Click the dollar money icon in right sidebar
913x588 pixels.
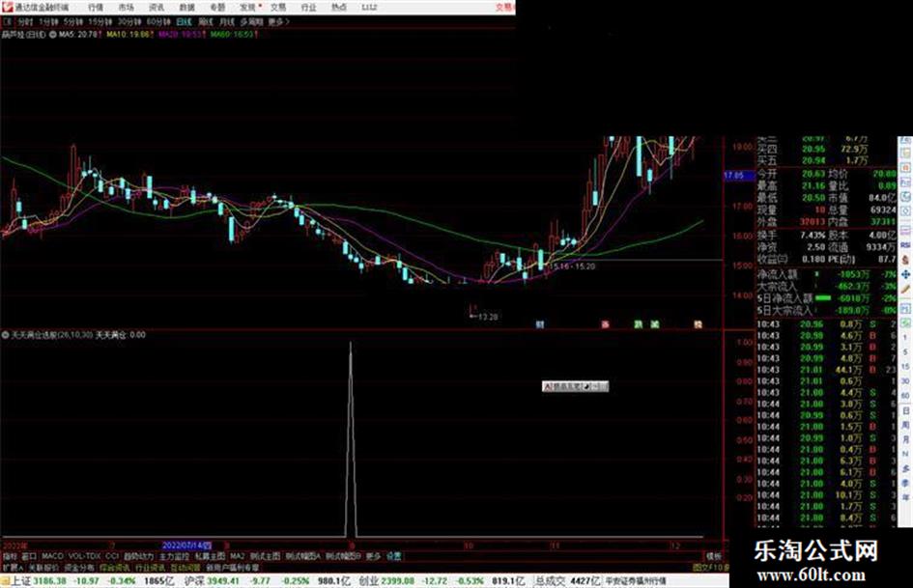[905, 259]
